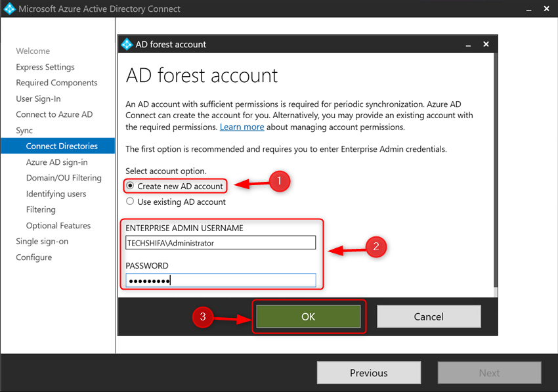Cancel the AD forest account dialog
The width and height of the screenshot is (558, 392).
[429, 316]
